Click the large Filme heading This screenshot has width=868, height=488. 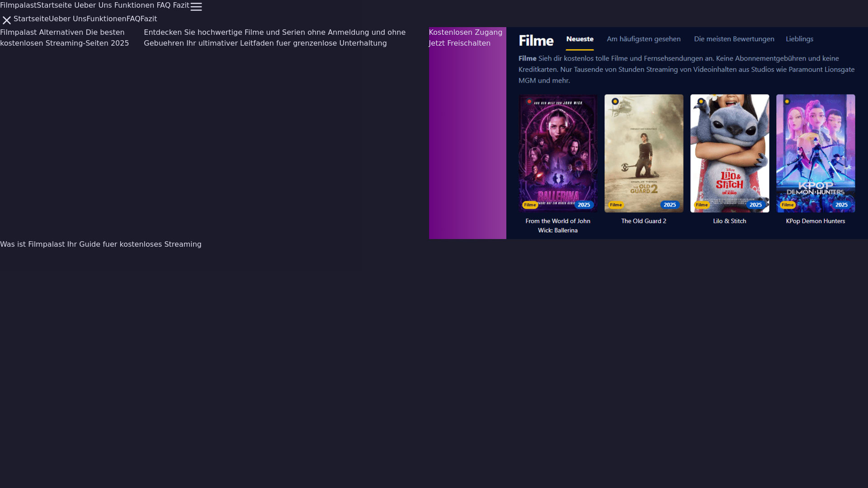536,41
